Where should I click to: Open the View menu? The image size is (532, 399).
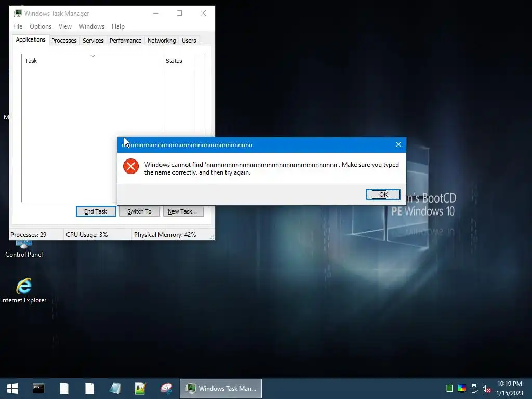[65, 26]
